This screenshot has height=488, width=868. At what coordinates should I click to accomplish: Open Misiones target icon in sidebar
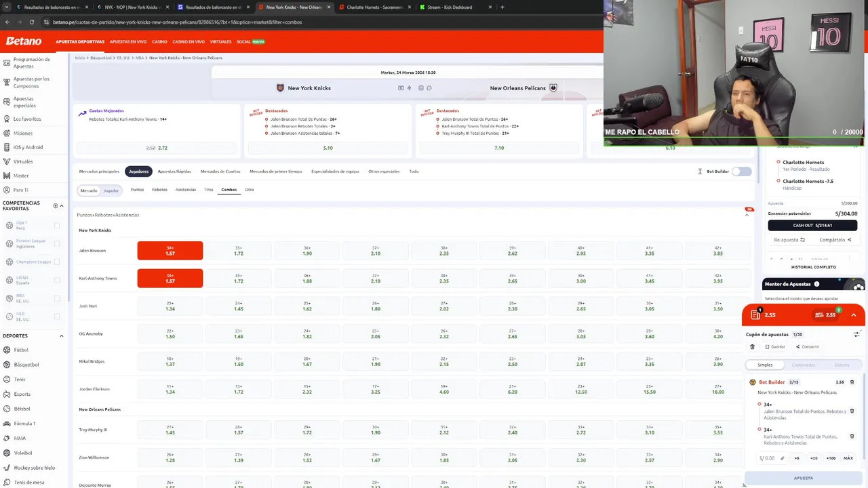tap(6, 133)
